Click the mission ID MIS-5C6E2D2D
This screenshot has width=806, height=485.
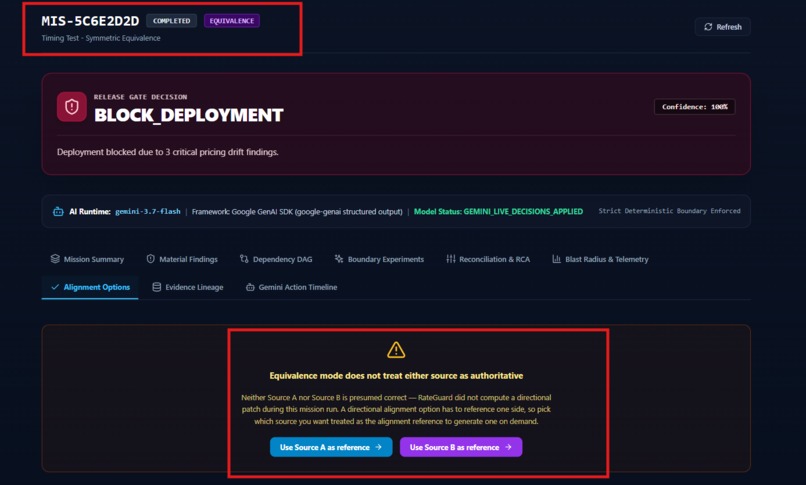(90, 21)
